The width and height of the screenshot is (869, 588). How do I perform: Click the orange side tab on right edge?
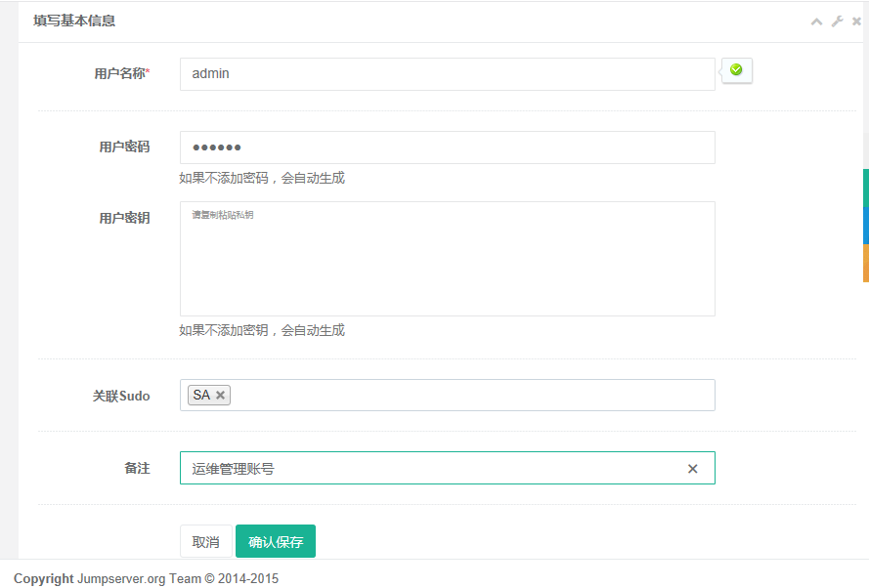coord(866,263)
